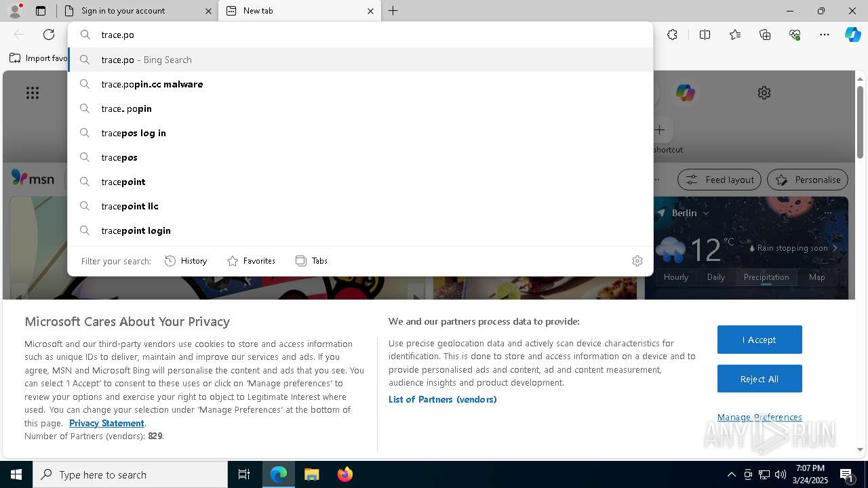Filter search by Favorites
868x488 pixels.
point(251,261)
